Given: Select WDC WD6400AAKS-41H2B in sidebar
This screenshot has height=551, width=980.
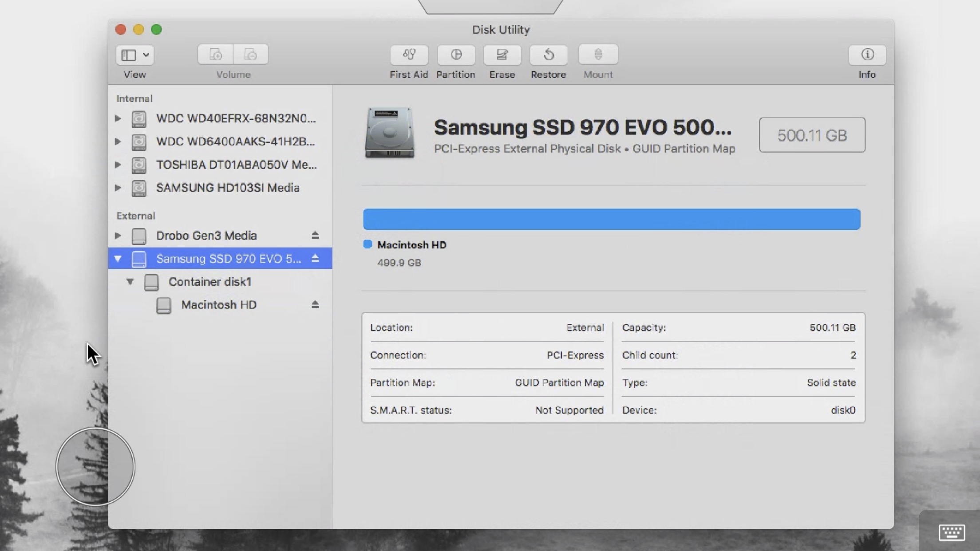Looking at the screenshot, I should [220, 142].
